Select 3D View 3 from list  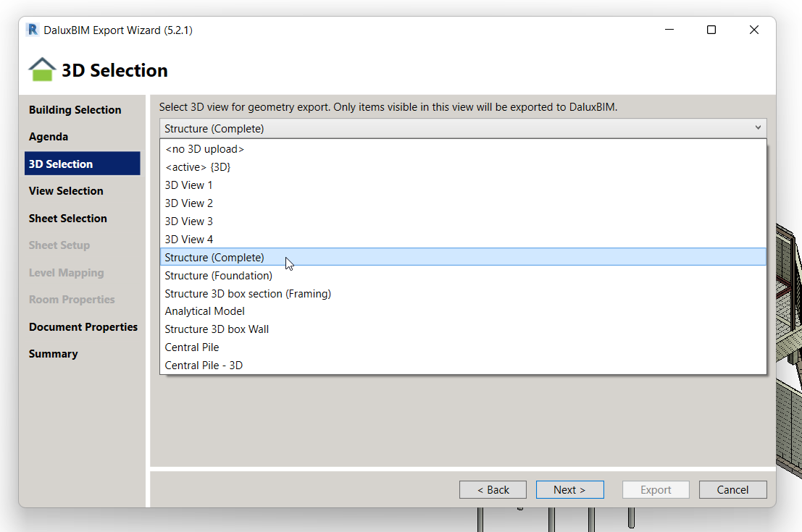pos(463,221)
